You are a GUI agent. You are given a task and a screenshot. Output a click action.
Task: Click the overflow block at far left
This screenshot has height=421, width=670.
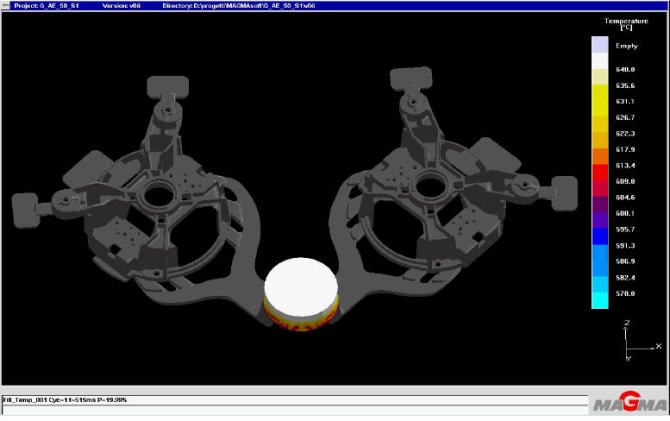tap(27, 209)
